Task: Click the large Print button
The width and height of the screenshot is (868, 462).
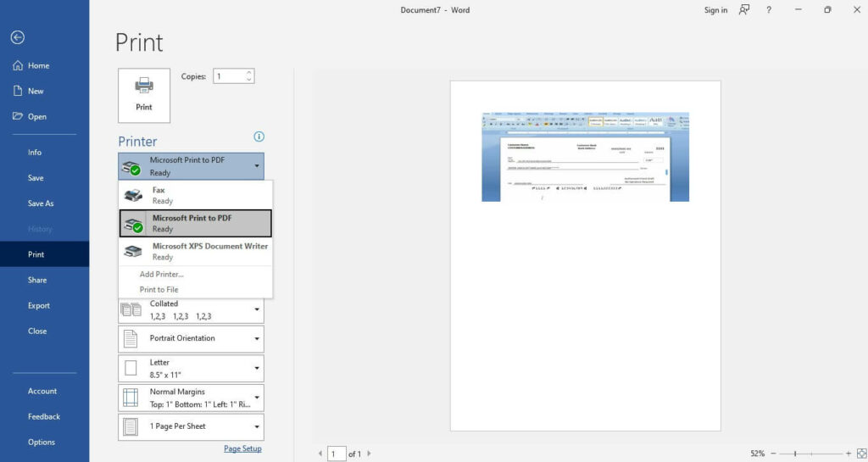Action: (x=144, y=95)
